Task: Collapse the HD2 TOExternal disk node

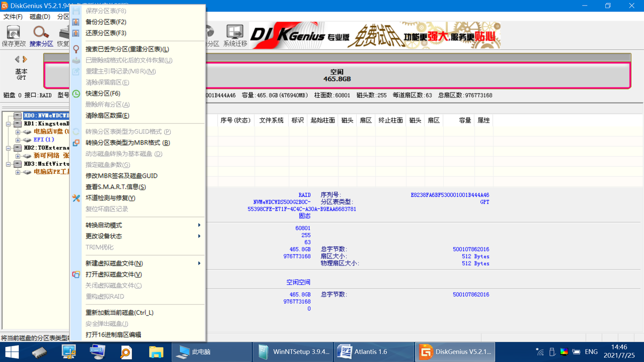Action: (9, 148)
